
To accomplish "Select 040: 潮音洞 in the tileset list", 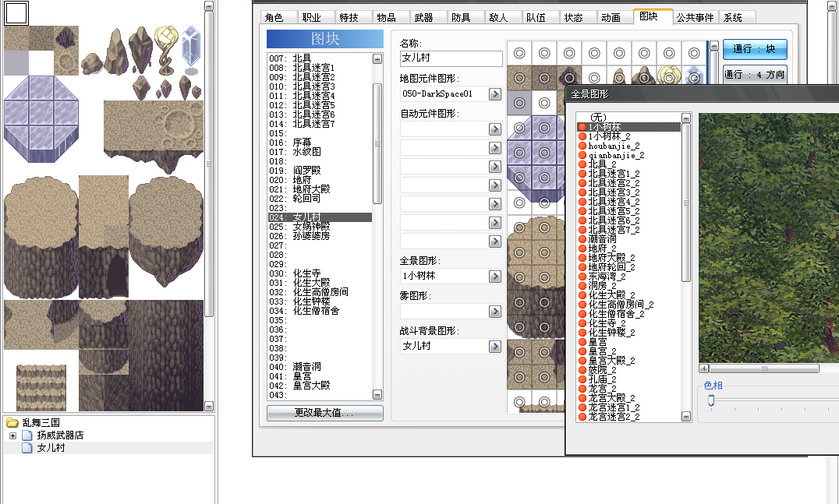I will tap(320, 367).
